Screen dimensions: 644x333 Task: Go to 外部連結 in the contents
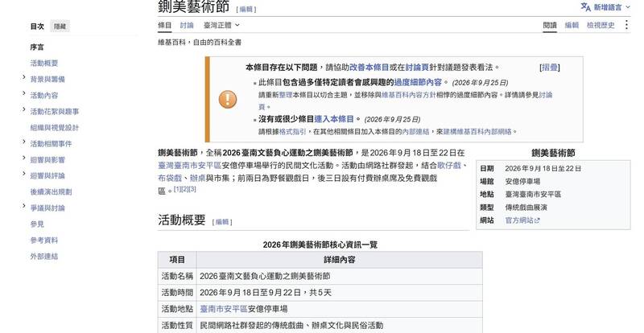click(x=44, y=257)
